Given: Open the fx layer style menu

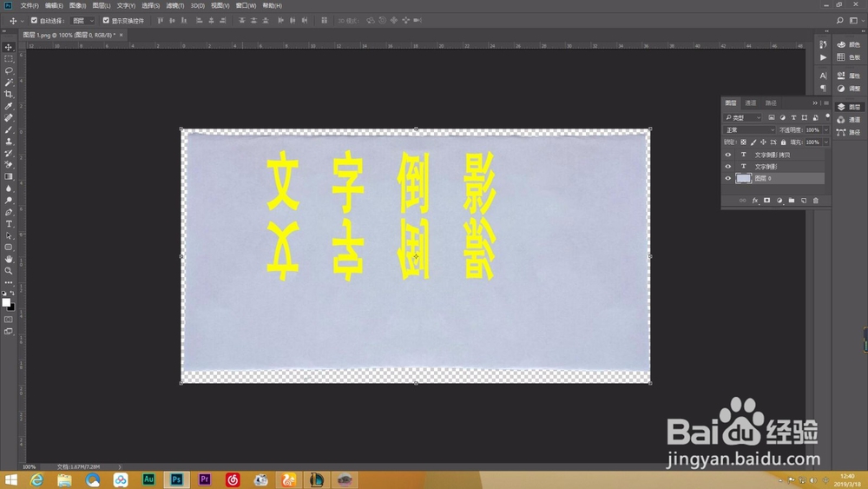Looking at the screenshot, I should (x=754, y=201).
